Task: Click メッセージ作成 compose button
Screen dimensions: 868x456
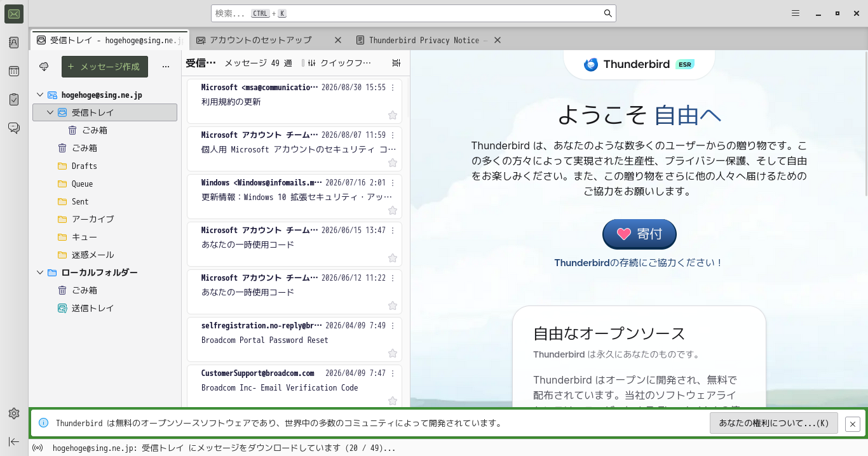Action: (105, 67)
